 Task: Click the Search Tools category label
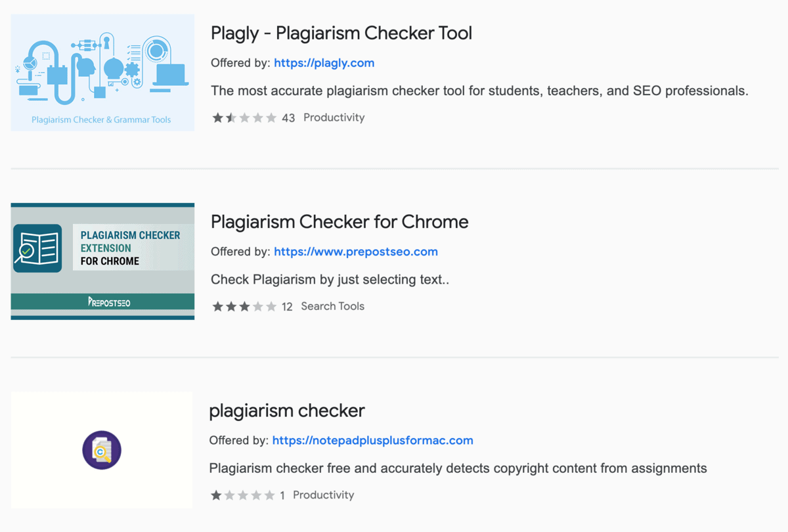tap(332, 305)
